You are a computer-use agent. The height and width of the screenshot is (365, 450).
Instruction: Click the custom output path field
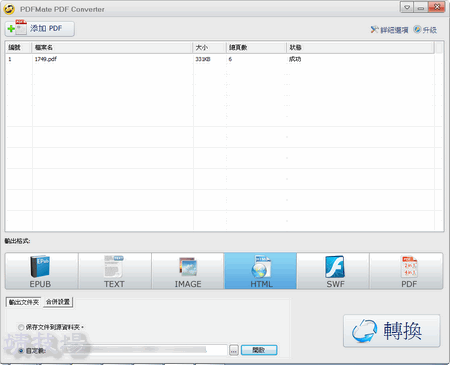[137, 350]
